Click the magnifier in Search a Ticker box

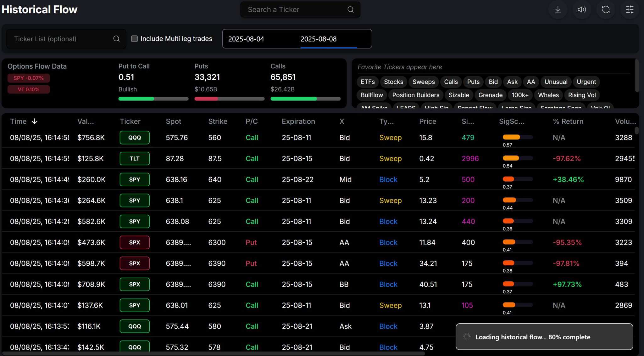(351, 10)
